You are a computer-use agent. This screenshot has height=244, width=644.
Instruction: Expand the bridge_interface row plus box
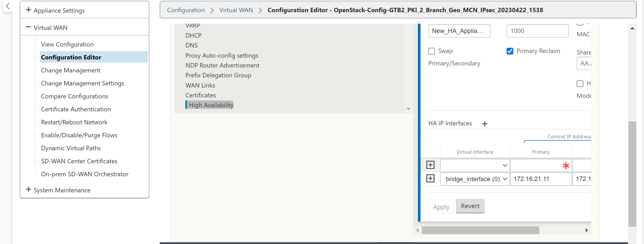(x=430, y=178)
